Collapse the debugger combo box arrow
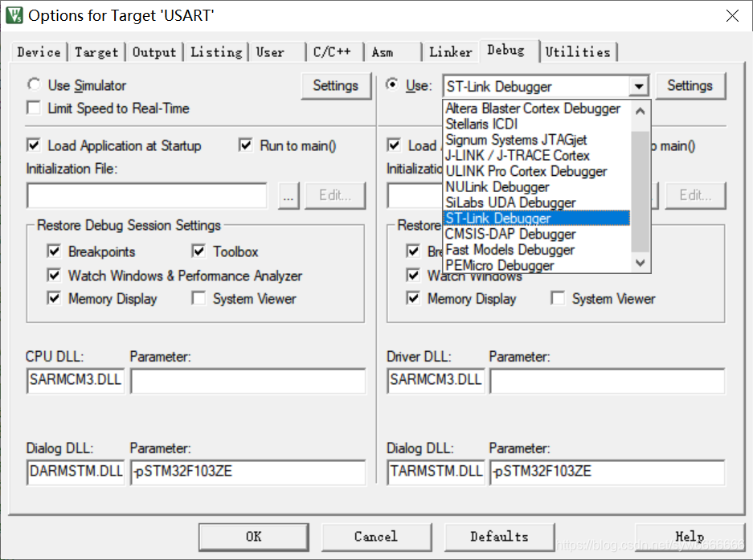 638,87
